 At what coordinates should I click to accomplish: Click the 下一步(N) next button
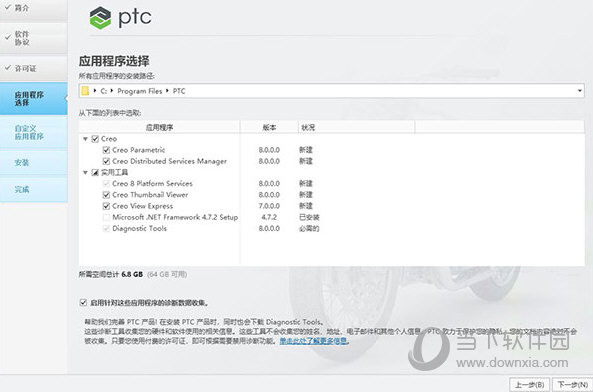(x=573, y=384)
